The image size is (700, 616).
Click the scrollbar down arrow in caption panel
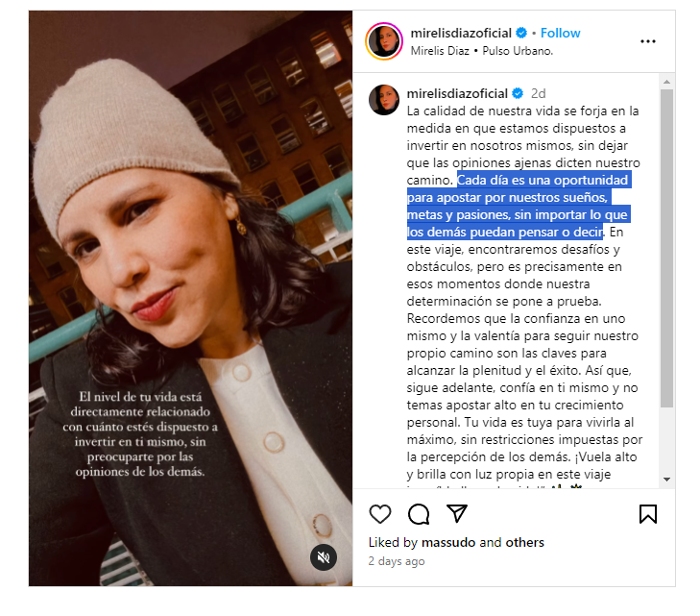[x=666, y=480]
